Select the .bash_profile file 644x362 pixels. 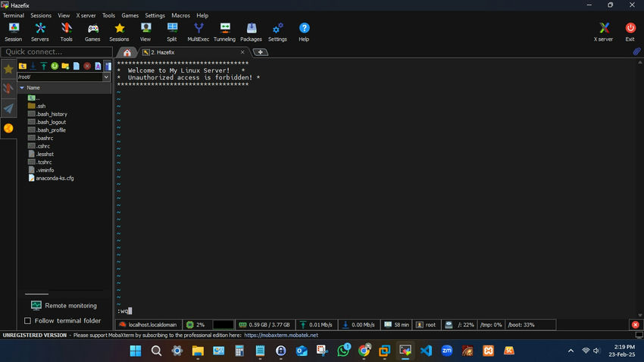tap(46, 130)
